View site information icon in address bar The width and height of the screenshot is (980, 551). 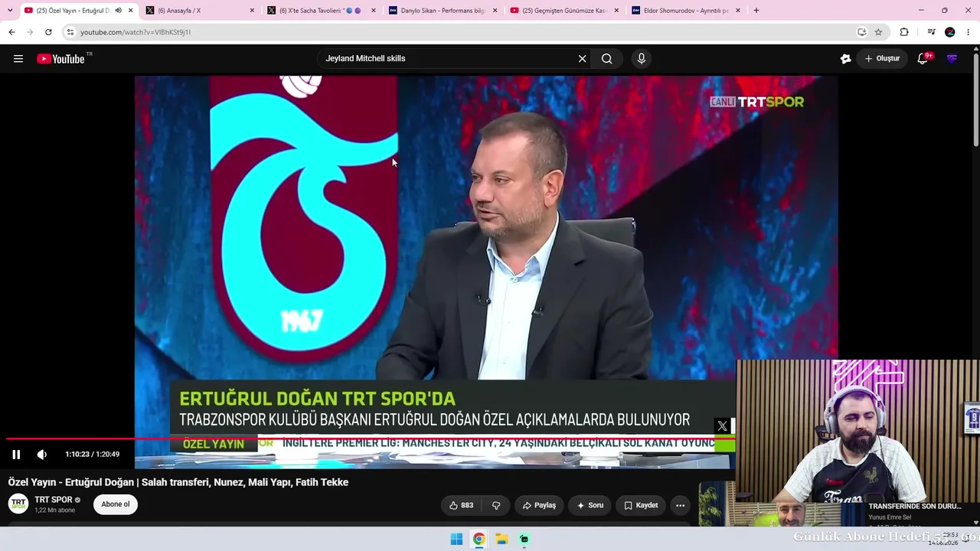click(x=70, y=32)
